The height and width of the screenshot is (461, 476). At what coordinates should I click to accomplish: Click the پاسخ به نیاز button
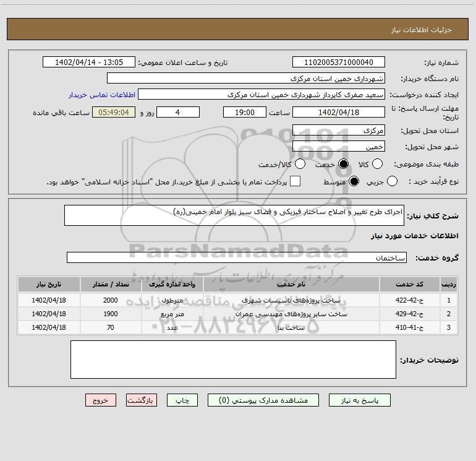[x=360, y=400]
